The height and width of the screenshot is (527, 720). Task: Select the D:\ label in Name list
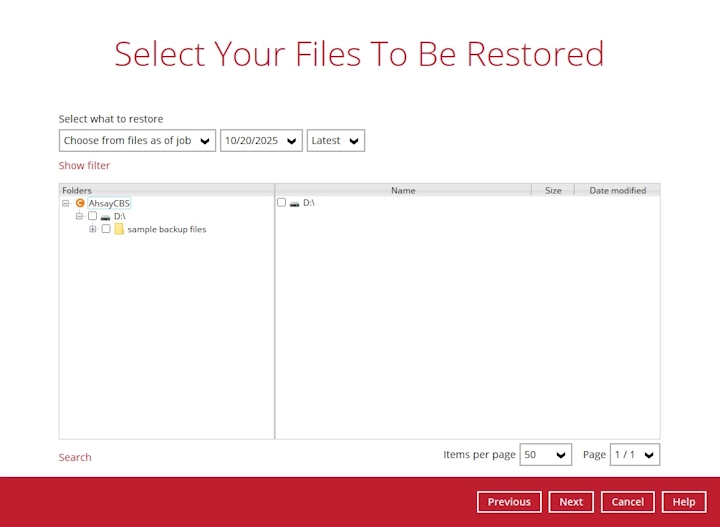tap(309, 203)
